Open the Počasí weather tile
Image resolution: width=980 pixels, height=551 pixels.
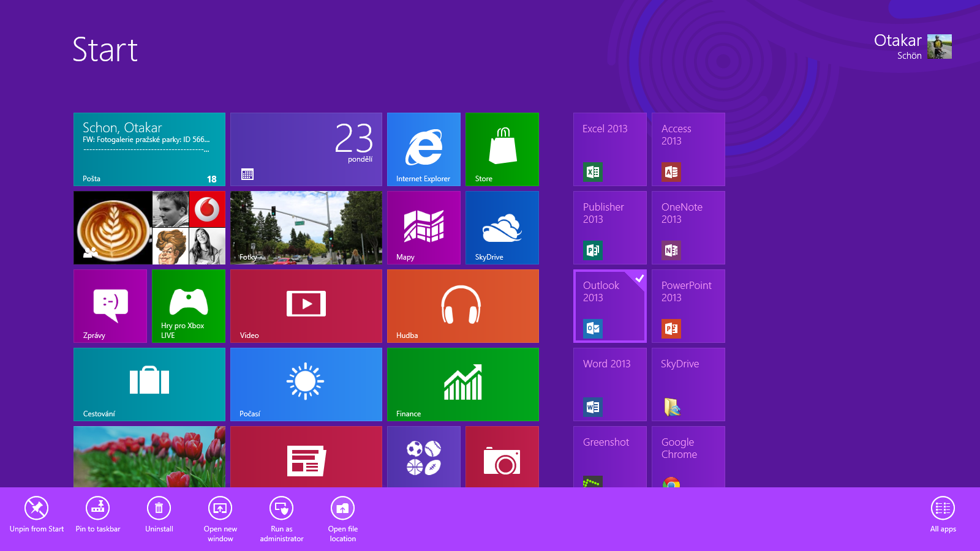[306, 384]
